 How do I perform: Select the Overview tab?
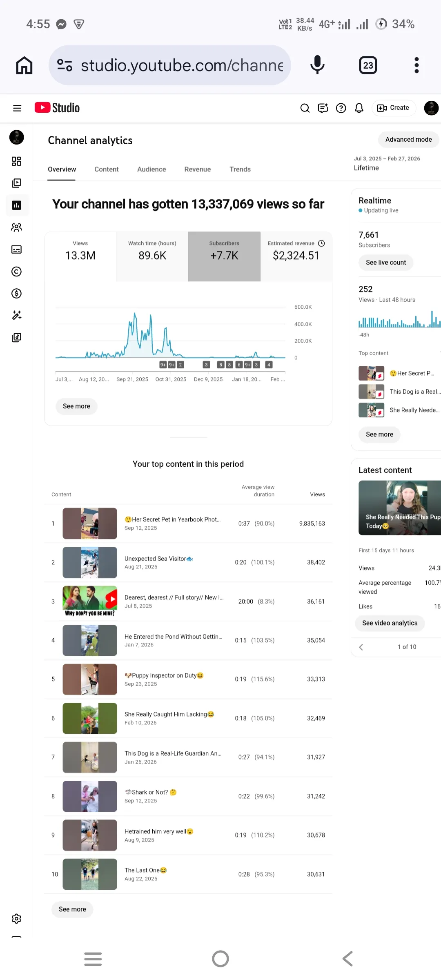pos(62,169)
